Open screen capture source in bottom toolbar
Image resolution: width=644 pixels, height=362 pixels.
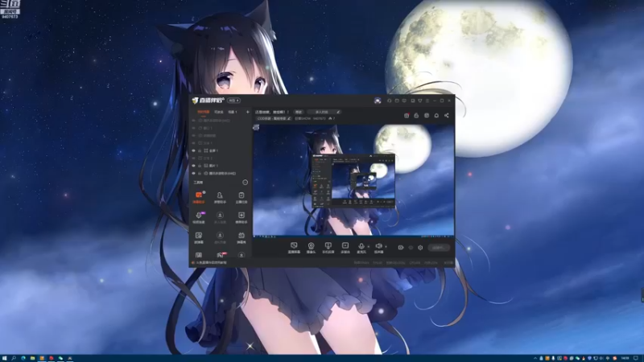[294, 248]
